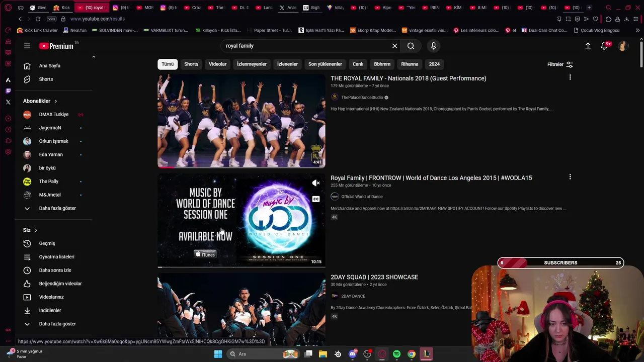
Task: Select the İzlenmeyenler filter chip
Action: pos(252,64)
